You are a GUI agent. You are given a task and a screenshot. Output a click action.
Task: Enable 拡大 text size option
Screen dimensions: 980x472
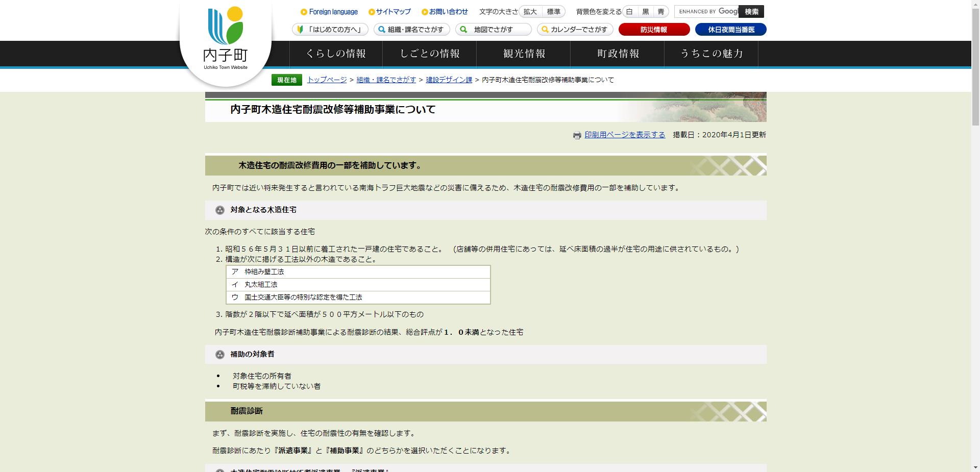(529, 11)
